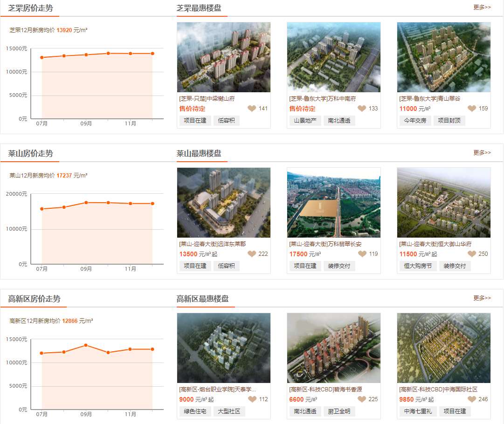This screenshot has width=504, height=424.
Task: View the 中海国际社区 aerial image
Action: point(444,348)
